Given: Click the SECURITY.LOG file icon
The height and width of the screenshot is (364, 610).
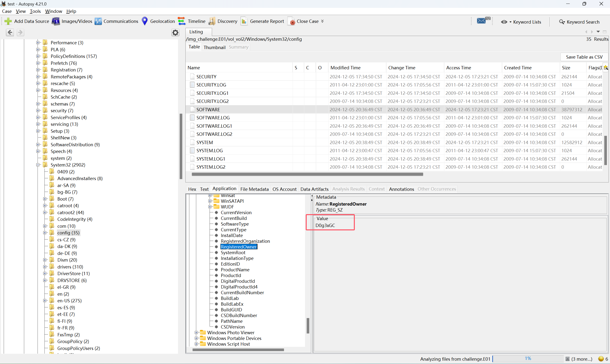Looking at the screenshot, I should coord(192,85).
